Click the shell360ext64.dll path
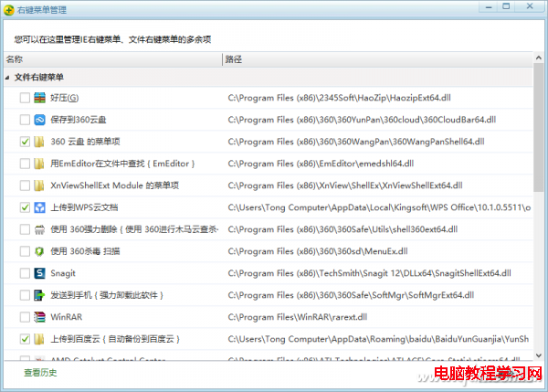Image resolution: width=548 pixels, height=392 pixels. tap(342, 229)
